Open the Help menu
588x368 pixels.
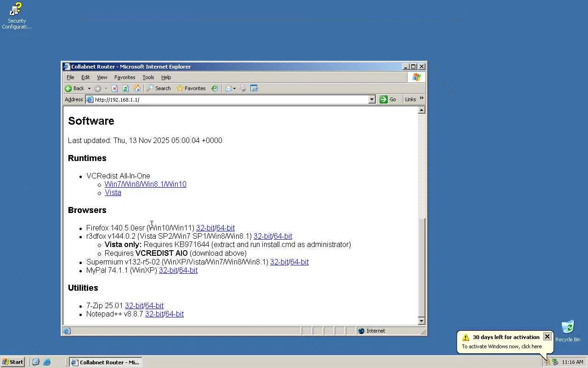(166, 77)
